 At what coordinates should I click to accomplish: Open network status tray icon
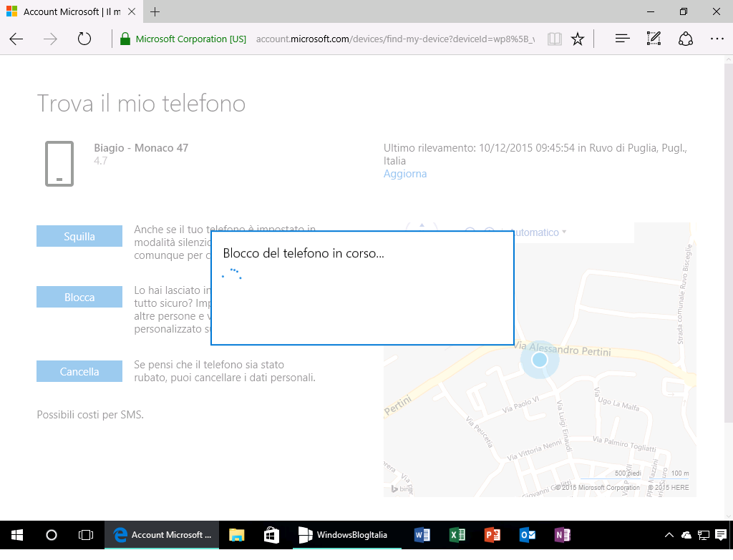[703, 535]
